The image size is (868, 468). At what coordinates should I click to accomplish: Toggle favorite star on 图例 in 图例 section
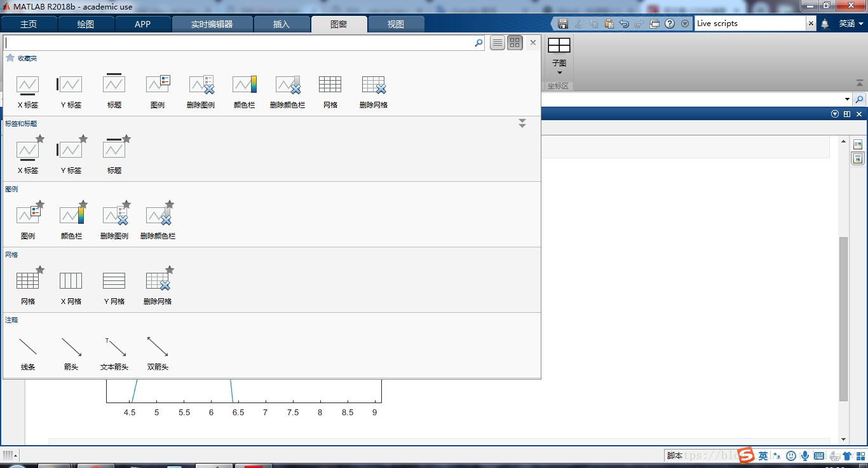pyautogui.click(x=40, y=204)
